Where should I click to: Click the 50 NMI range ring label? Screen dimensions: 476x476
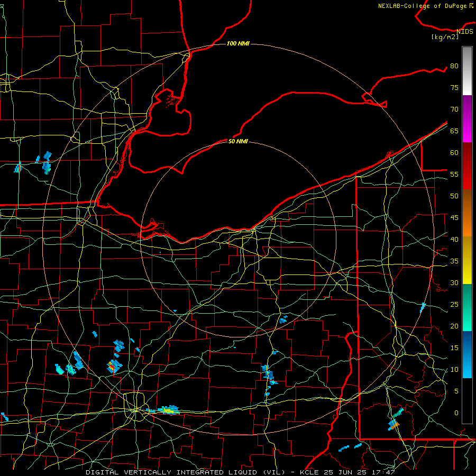(x=238, y=141)
